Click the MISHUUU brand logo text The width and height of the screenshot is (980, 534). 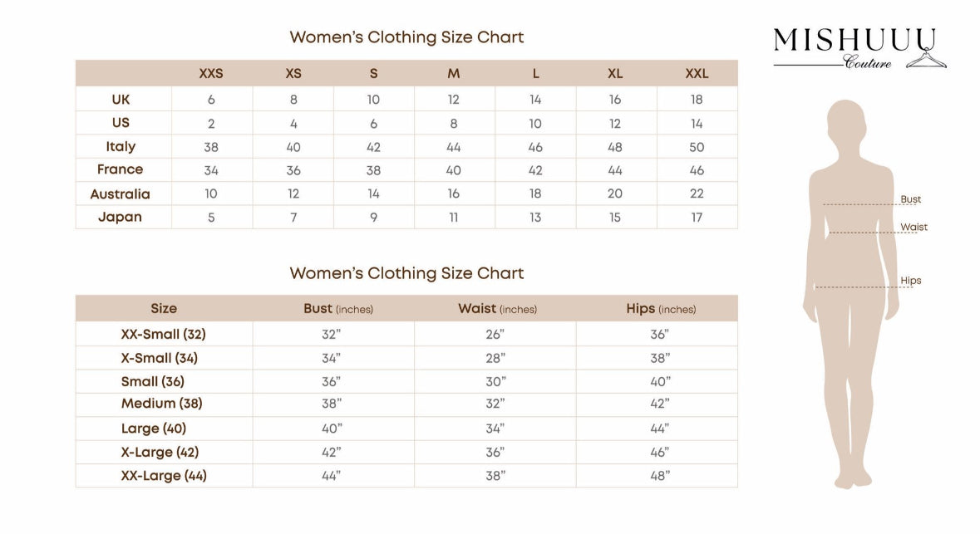(x=854, y=41)
